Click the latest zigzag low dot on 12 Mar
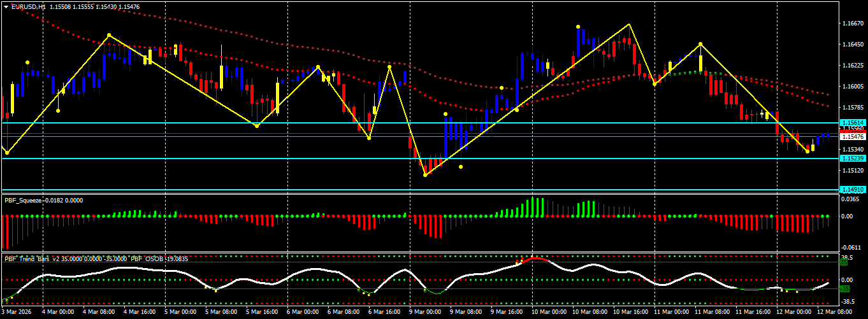Viewport: 868px width, 319px height. click(807, 152)
